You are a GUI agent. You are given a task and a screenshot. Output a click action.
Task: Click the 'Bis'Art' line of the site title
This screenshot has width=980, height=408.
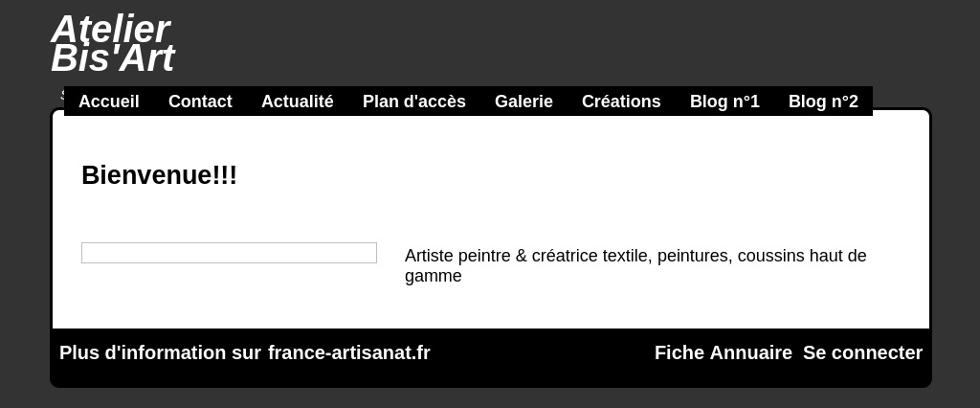point(113,58)
